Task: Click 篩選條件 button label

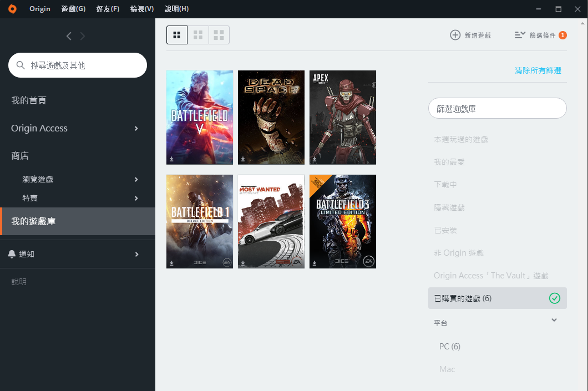Action: [543, 35]
